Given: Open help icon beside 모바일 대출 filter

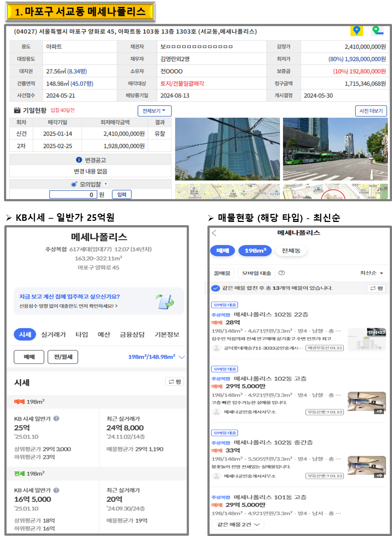Looking at the screenshot, I should point(281,273).
